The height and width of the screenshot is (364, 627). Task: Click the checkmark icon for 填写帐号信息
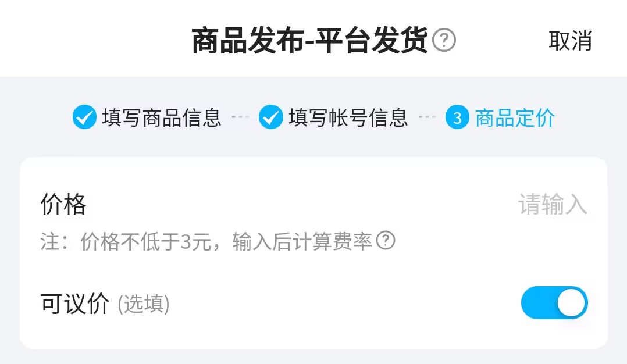tap(270, 117)
